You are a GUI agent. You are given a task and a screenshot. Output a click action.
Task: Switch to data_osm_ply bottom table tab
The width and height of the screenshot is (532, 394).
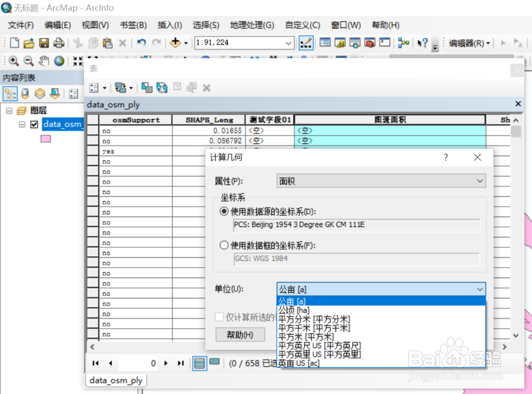[x=115, y=380]
